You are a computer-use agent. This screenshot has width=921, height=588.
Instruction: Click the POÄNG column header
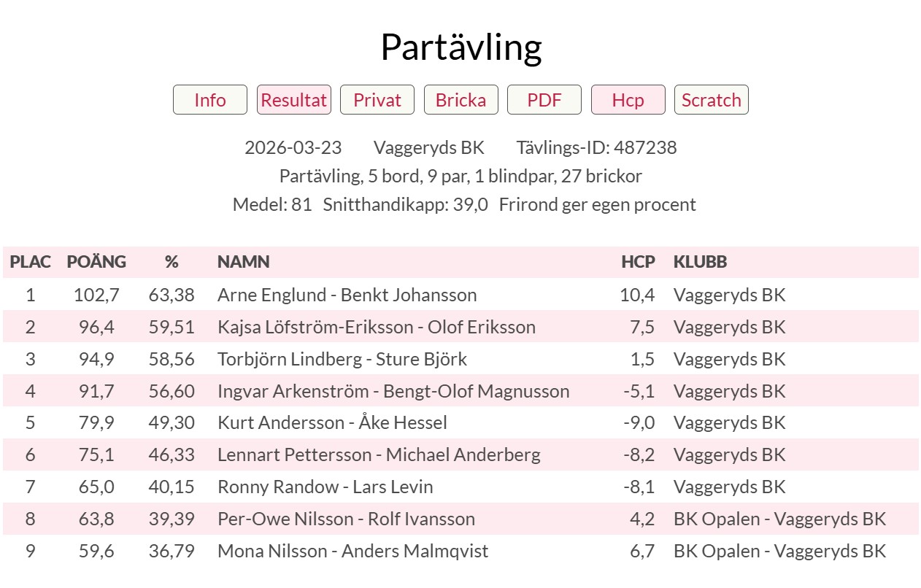click(96, 262)
